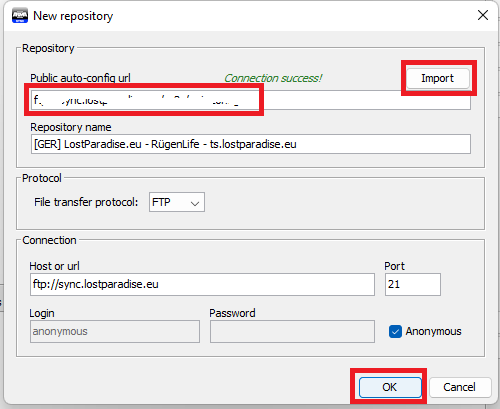Cancel the New repository dialog
This screenshot has height=409, width=500.
click(x=460, y=387)
